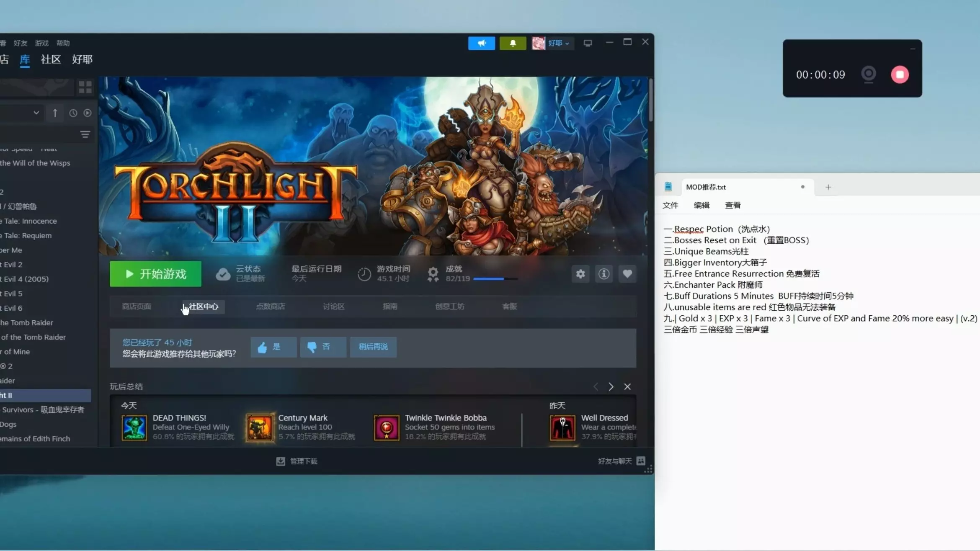
Task: Click the profile avatar picture in Steam
Action: pyautogui.click(x=539, y=43)
